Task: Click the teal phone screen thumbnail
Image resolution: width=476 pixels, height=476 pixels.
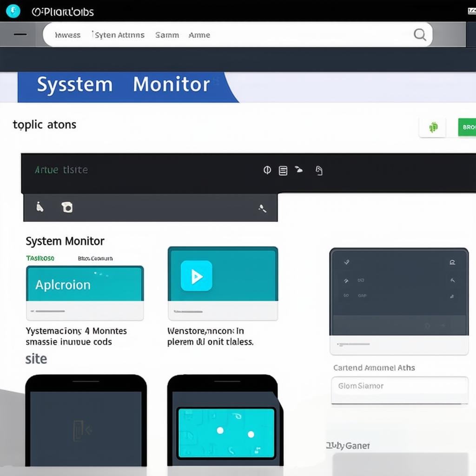Action: pos(226,433)
